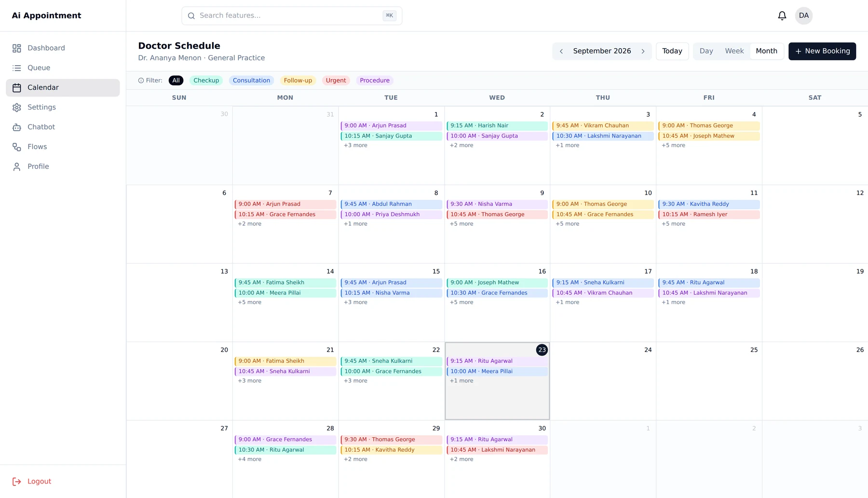Select today's date 23 badge
The width and height of the screenshot is (868, 498).
pyautogui.click(x=542, y=350)
